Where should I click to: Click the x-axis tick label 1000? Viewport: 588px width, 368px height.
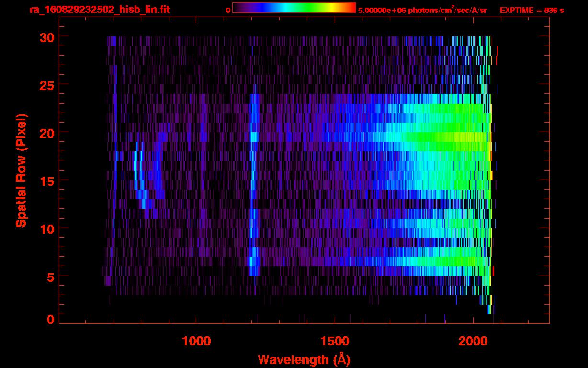point(196,341)
